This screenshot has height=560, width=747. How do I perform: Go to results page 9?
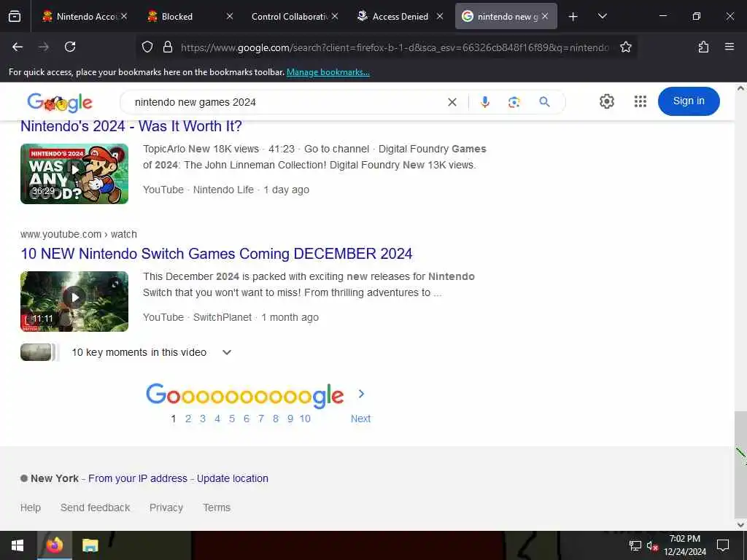tap(290, 419)
